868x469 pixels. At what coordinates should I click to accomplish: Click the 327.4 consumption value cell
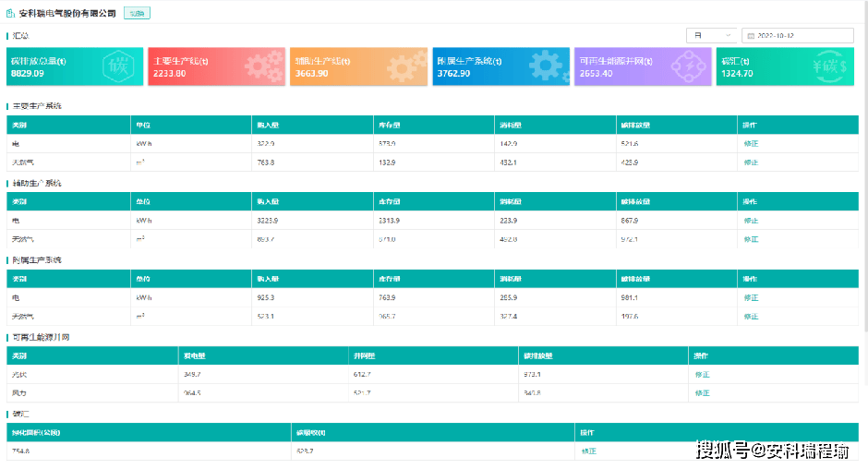click(508, 316)
